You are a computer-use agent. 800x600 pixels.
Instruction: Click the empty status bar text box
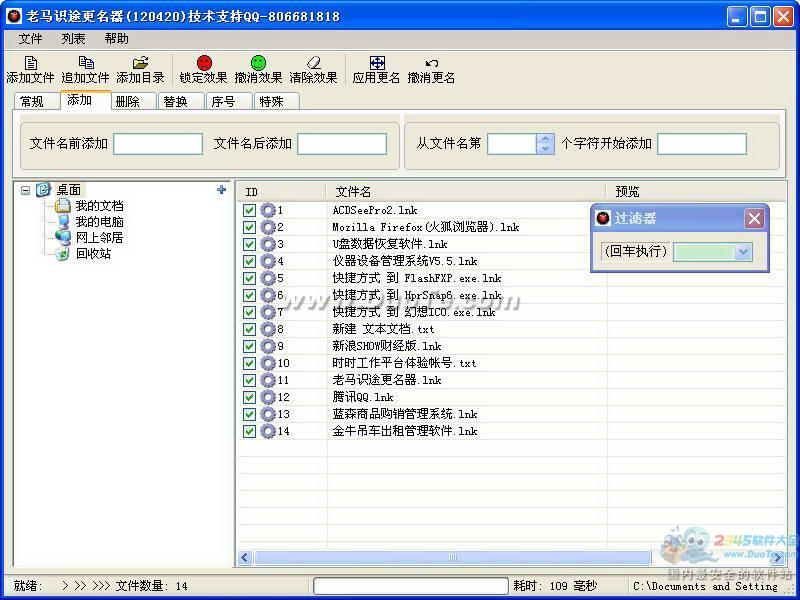click(x=411, y=586)
